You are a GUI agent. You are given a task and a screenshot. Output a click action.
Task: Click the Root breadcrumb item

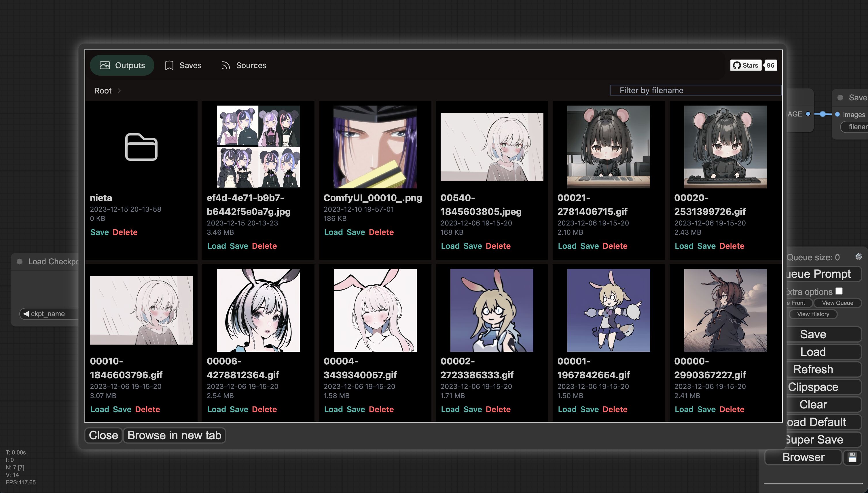click(103, 90)
